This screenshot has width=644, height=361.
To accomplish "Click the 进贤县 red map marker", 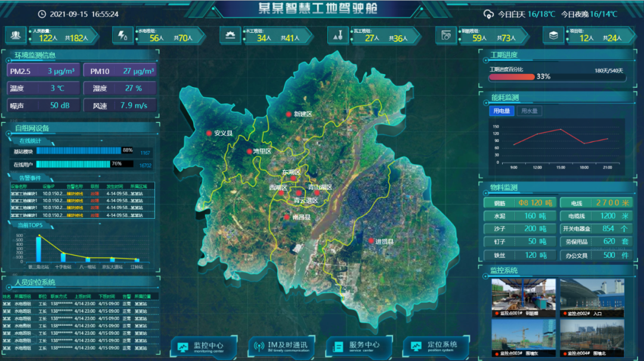I will (x=371, y=241).
